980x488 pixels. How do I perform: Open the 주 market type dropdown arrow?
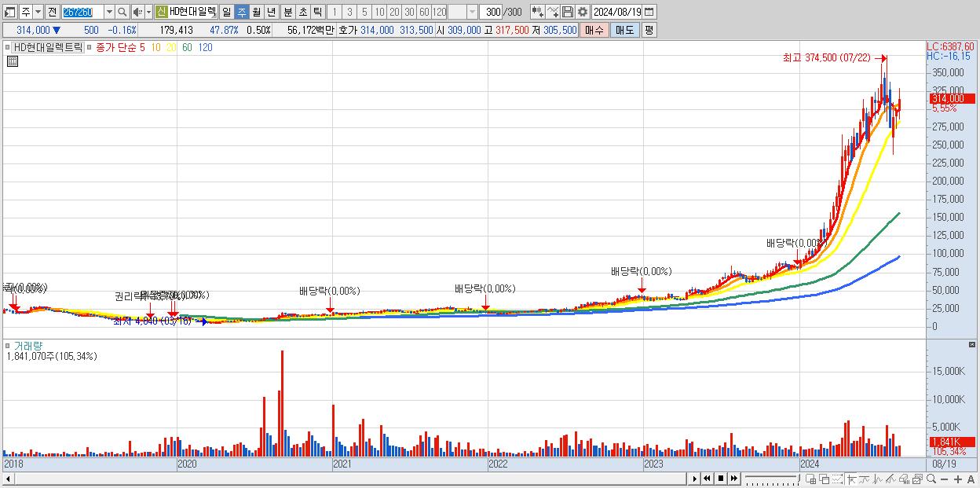click(x=38, y=12)
